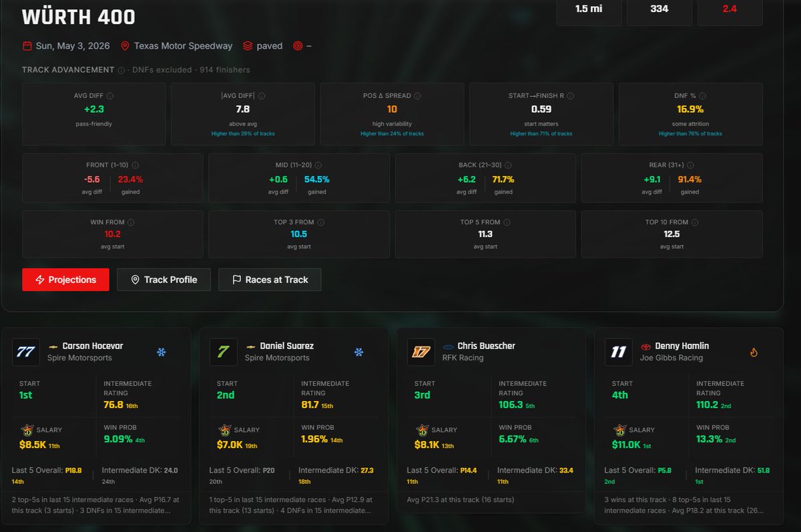Click the 0.59 start-finish value
801x532 pixels.
[x=541, y=109]
